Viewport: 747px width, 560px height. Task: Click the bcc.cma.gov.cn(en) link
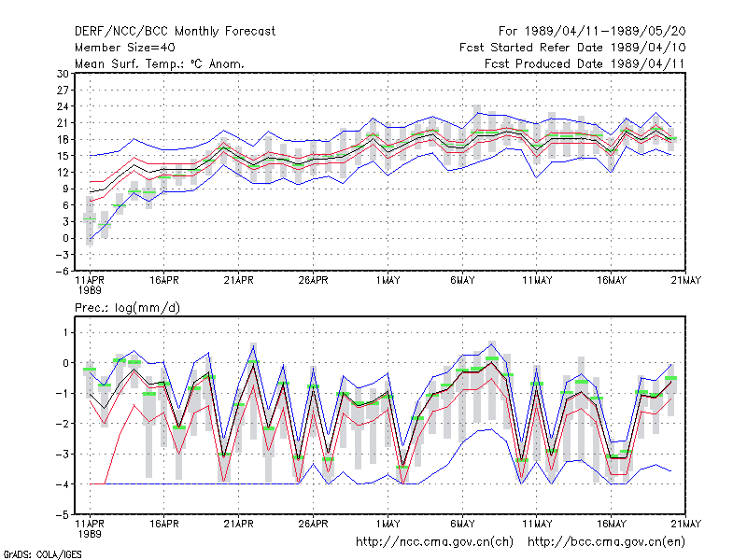(606, 542)
